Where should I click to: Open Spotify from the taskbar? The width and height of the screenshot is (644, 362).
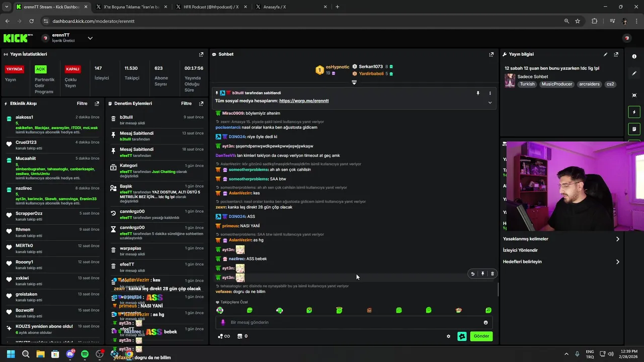[85, 354]
